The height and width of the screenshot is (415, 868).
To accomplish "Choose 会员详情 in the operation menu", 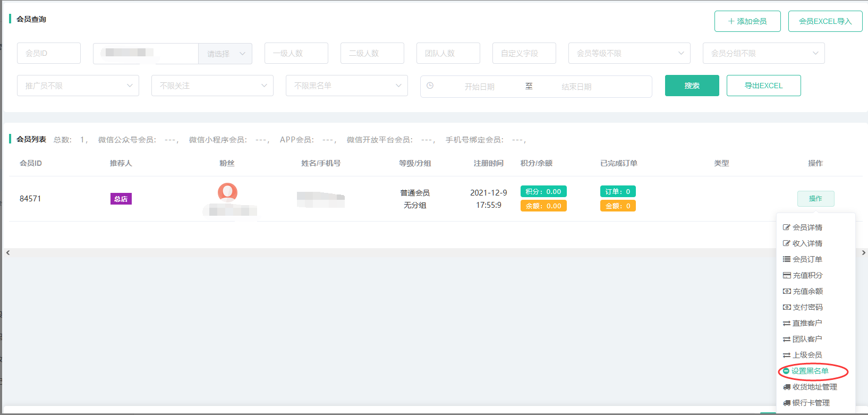I will 807,227.
